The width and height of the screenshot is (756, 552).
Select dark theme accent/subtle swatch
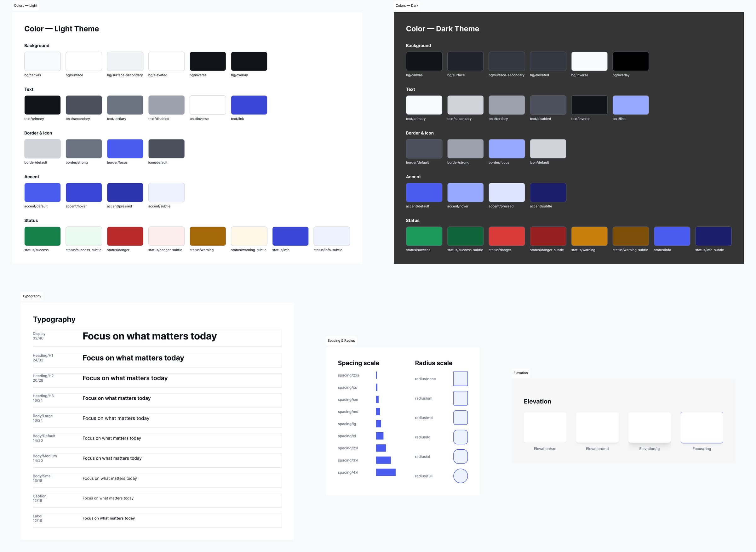coord(548,192)
